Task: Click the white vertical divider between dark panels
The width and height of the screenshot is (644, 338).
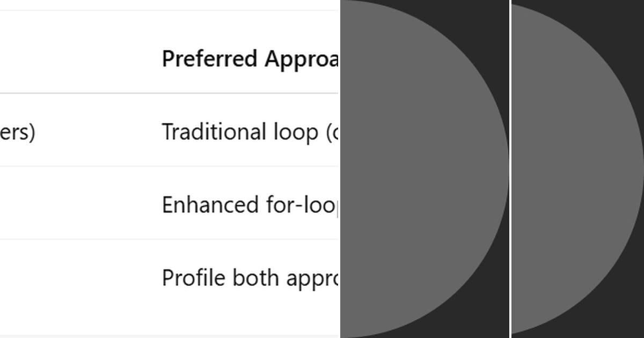Action: click(x=510, y=169)
